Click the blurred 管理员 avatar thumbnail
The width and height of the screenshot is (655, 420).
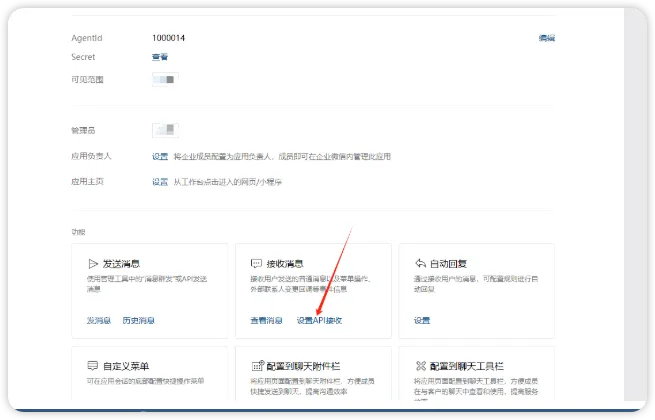click(x=165, y=130)
